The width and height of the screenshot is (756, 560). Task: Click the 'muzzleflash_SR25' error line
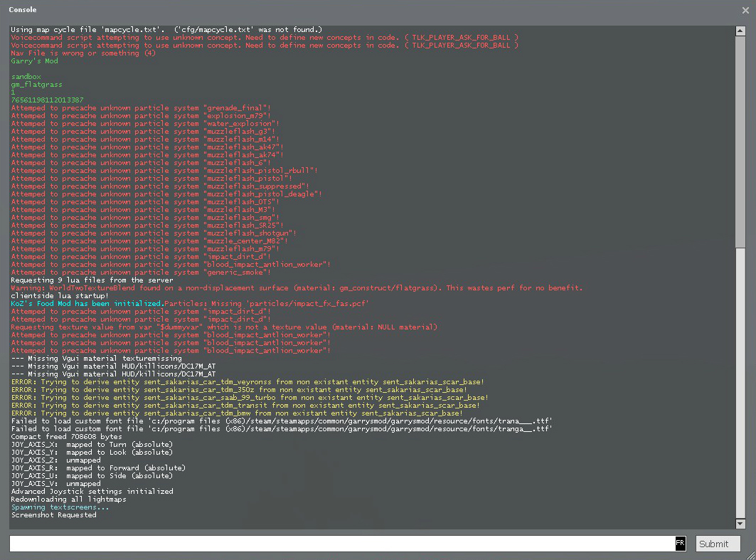(x=147, y=226)
